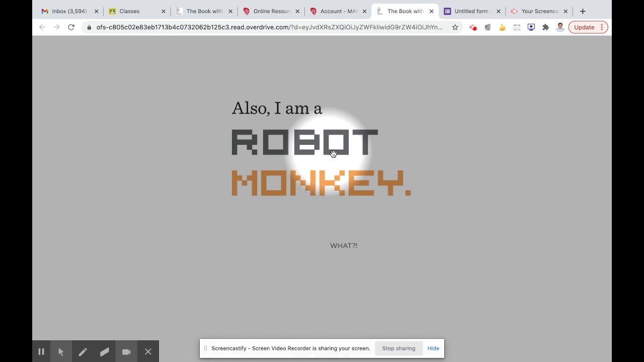Click the ROBOT word on the page
The height and width of the screenshot is (362, 644).
[x=304, y=142]
